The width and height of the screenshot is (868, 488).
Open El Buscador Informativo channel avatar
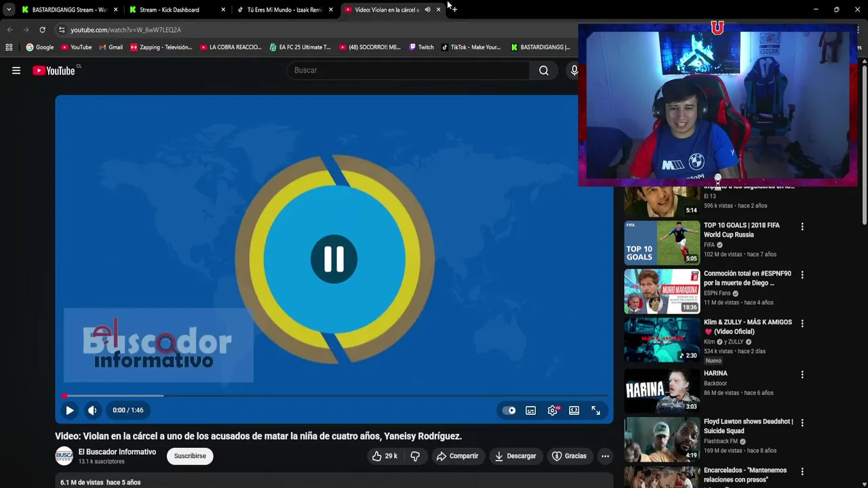pyautogui.click(x=64, y=456)
